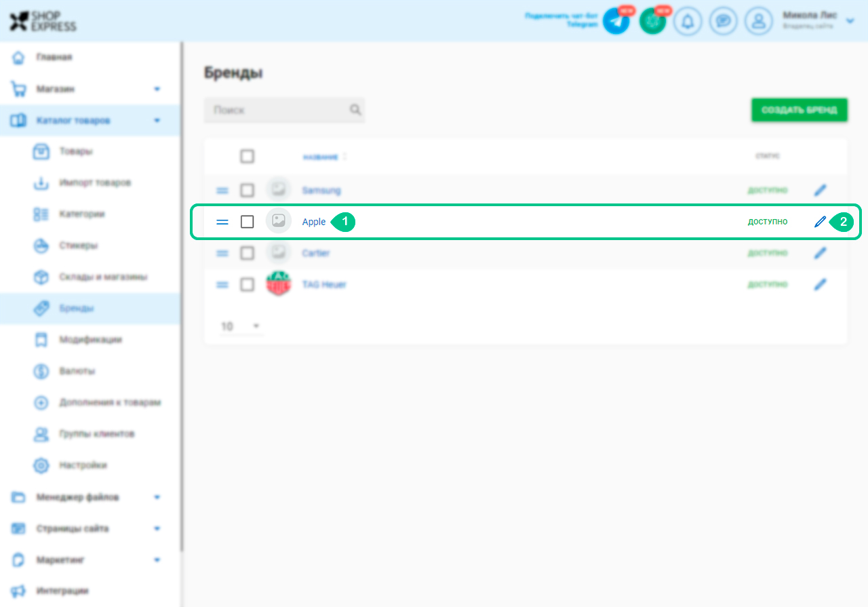Click the Cartier placeholder image thumbnail
This screenshot has height=607, width=868.
(278, 253)
